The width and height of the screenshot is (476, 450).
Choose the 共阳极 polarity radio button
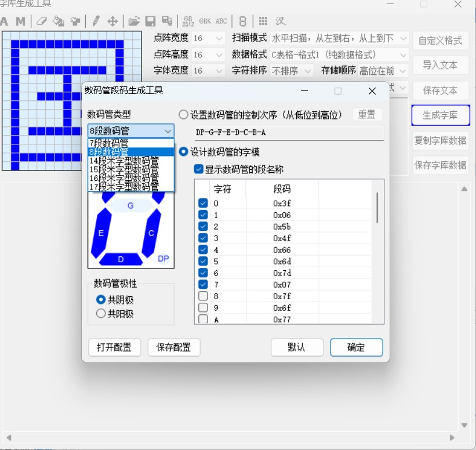(x=100, y=313)
